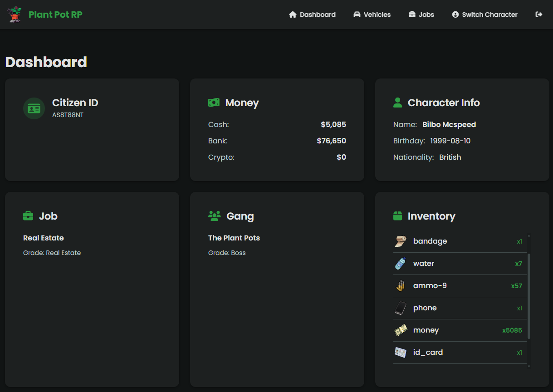Click the Citizen ID card icon
This screenshot has width=553, height=392.
pyautogui.click(x=34, y=108)
